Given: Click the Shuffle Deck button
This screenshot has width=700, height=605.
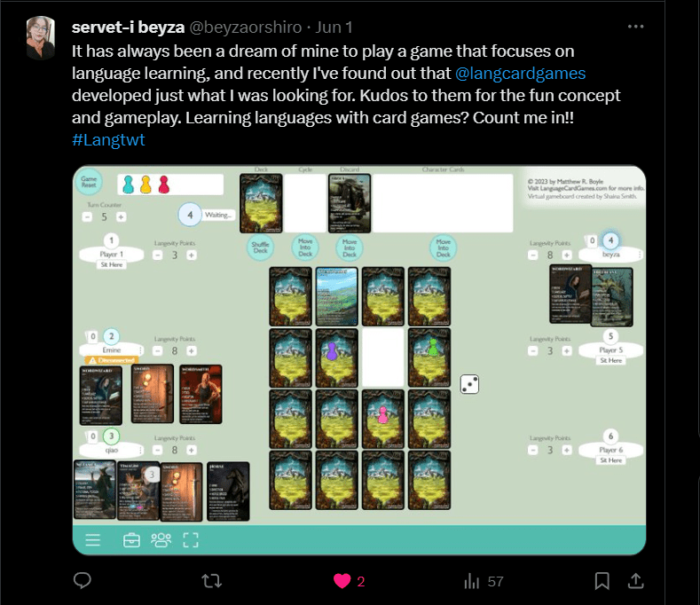Looking at the screenshot, I should [260, 247].
